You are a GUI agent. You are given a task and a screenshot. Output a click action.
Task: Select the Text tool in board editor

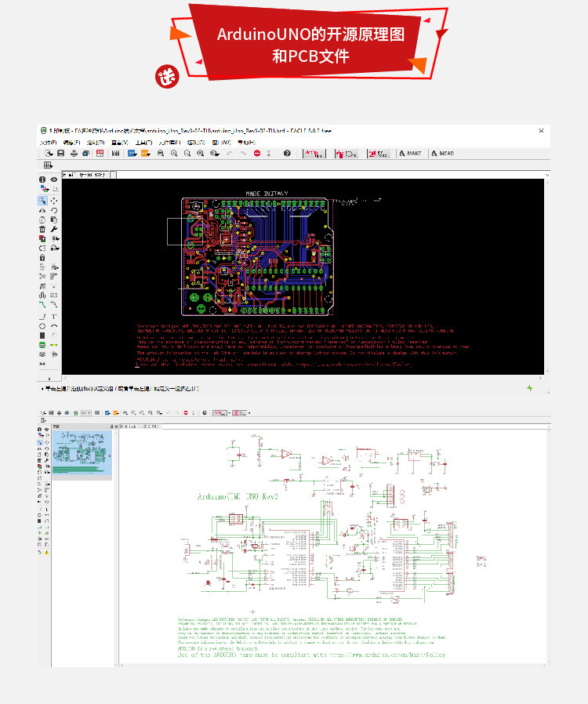(x=54, y=317)
